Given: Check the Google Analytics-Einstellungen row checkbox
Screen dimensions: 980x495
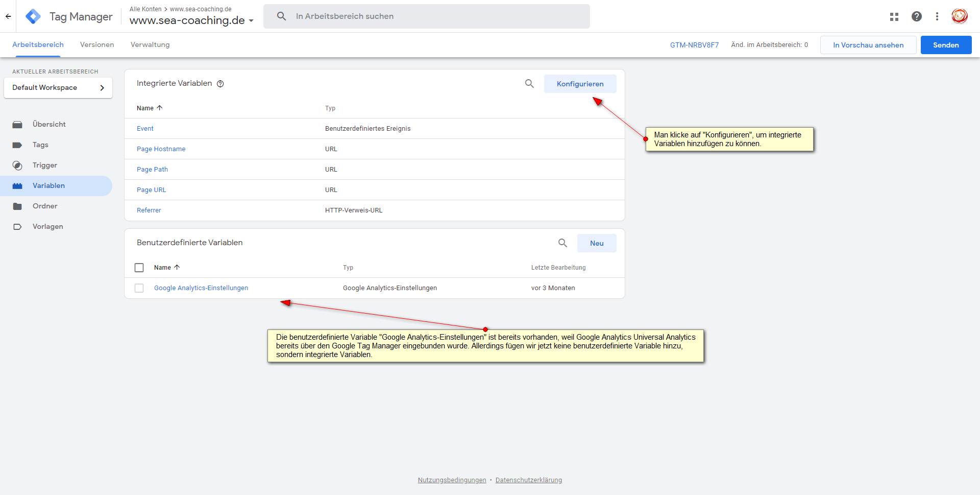Looking at the screenshot, I should [139, 288].
